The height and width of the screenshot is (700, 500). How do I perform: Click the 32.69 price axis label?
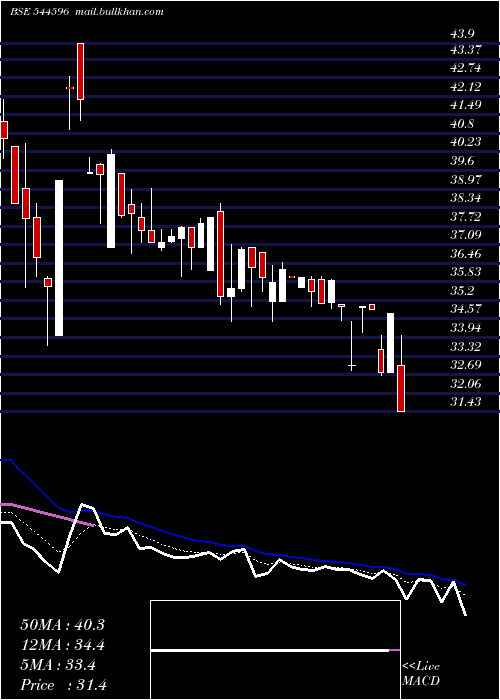coord(466,365)
